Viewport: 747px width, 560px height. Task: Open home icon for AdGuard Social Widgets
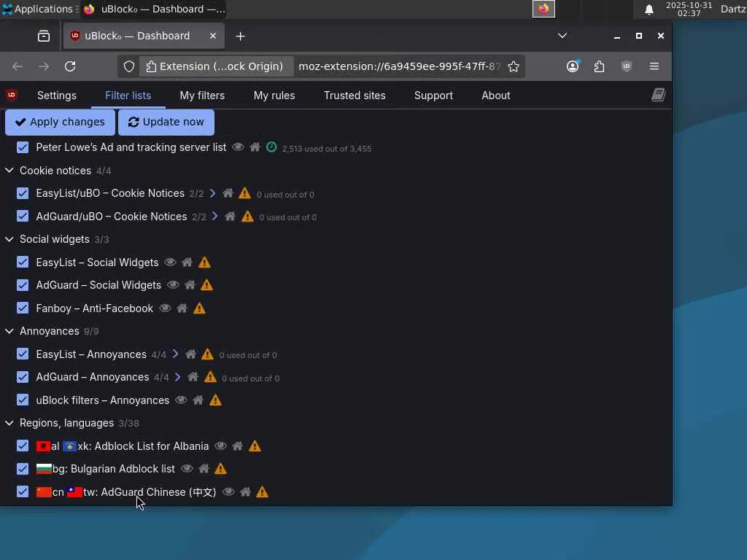click(190, 285)
